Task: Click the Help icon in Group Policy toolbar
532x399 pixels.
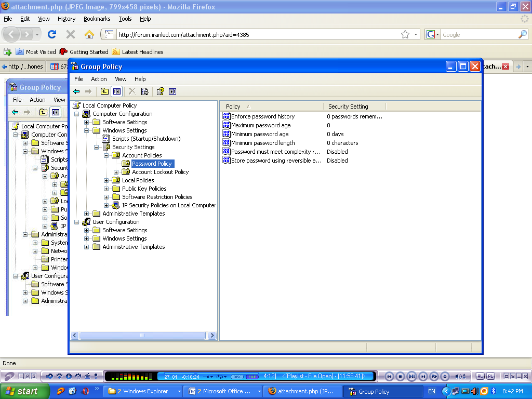Action: [160, 91]
